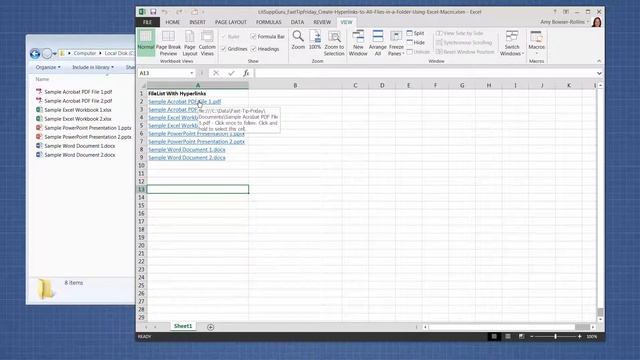Confirm formula entry checkmark button
The height and width of the screenshot is (360, 640).
[231, 73]
